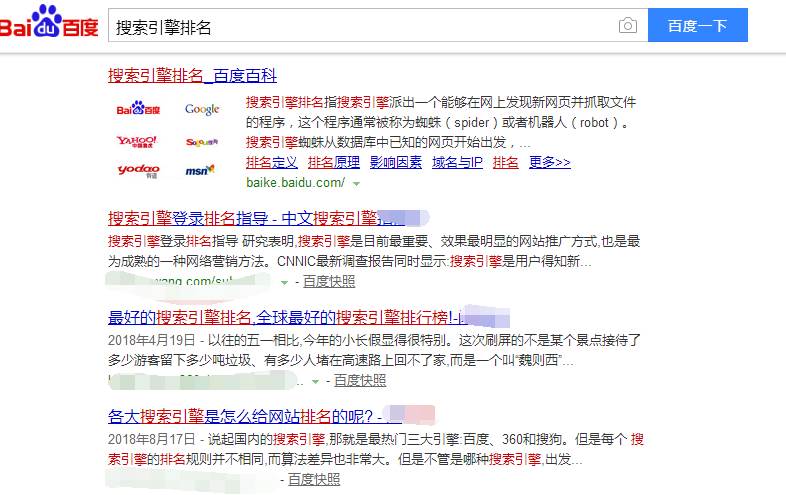Open image search via camera icon
The image size is (786, 495).
tap(628, 25)
